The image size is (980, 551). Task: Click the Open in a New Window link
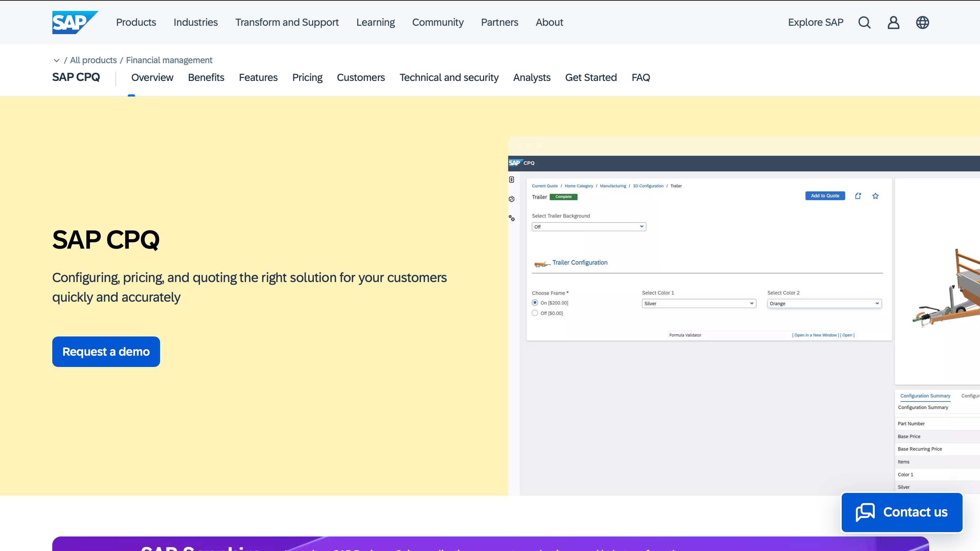tap(816, 335)
